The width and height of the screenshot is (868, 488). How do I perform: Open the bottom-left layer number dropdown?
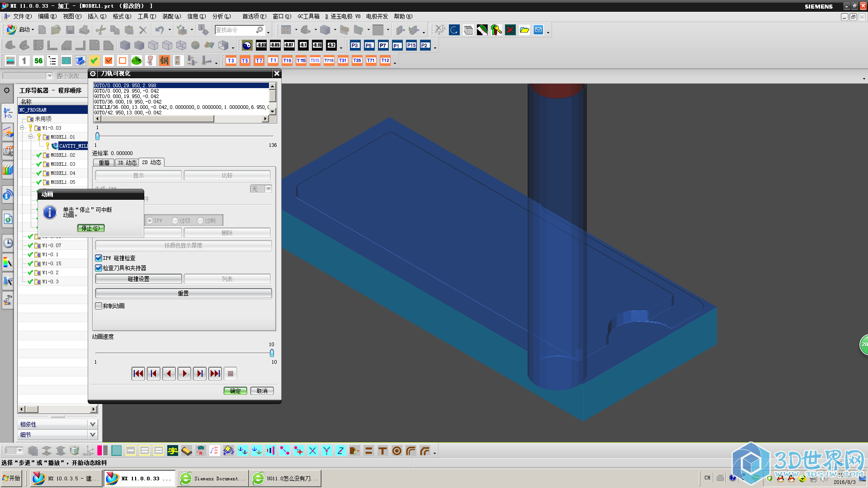point(19,450)
